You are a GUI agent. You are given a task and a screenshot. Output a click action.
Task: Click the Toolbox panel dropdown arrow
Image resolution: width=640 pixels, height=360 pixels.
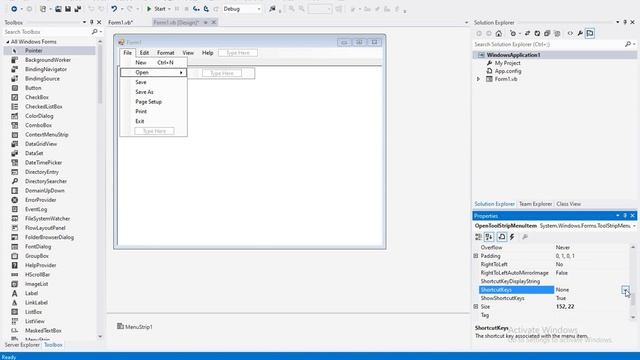click(84, 22)
